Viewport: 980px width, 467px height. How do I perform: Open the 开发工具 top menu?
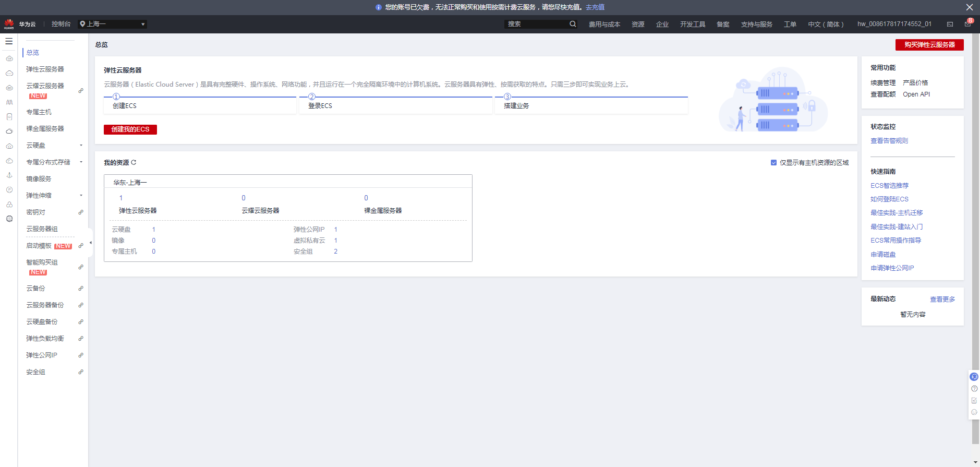click(693, 25)
